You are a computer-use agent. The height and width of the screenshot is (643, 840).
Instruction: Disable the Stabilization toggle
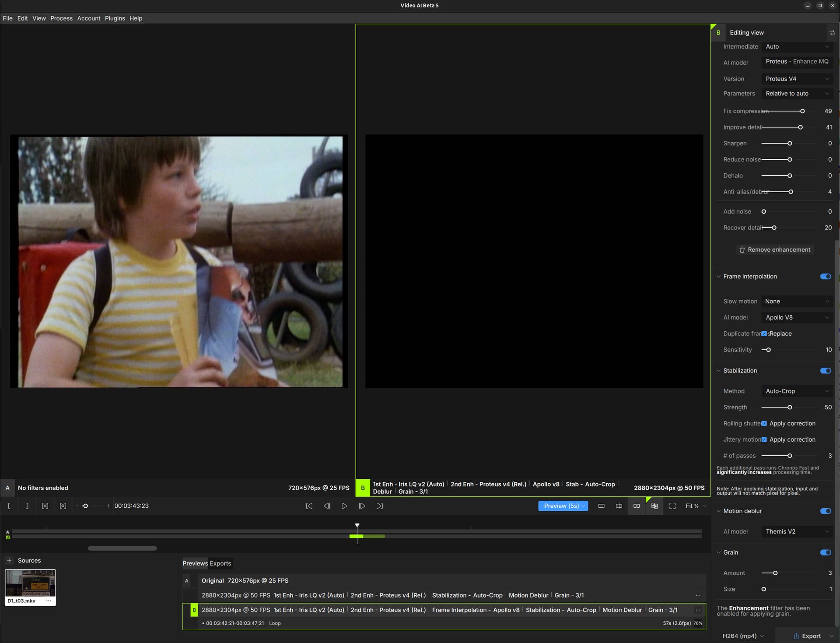[x=825, y=370]
